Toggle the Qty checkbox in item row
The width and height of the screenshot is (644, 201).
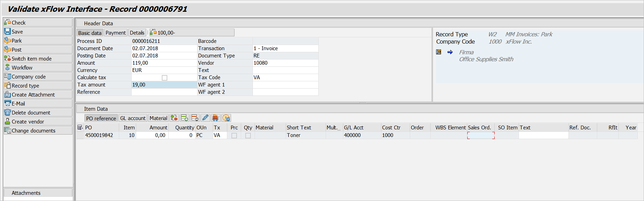coord(248,135)
